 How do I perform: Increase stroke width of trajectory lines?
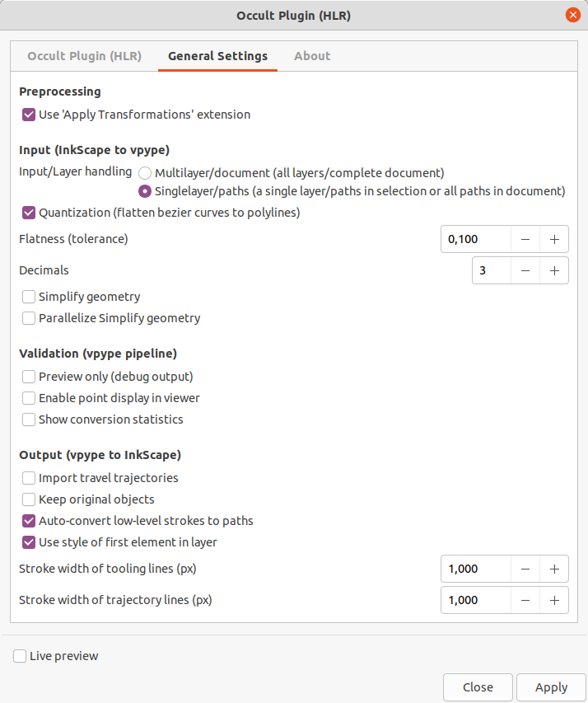(x=554, y=600)
